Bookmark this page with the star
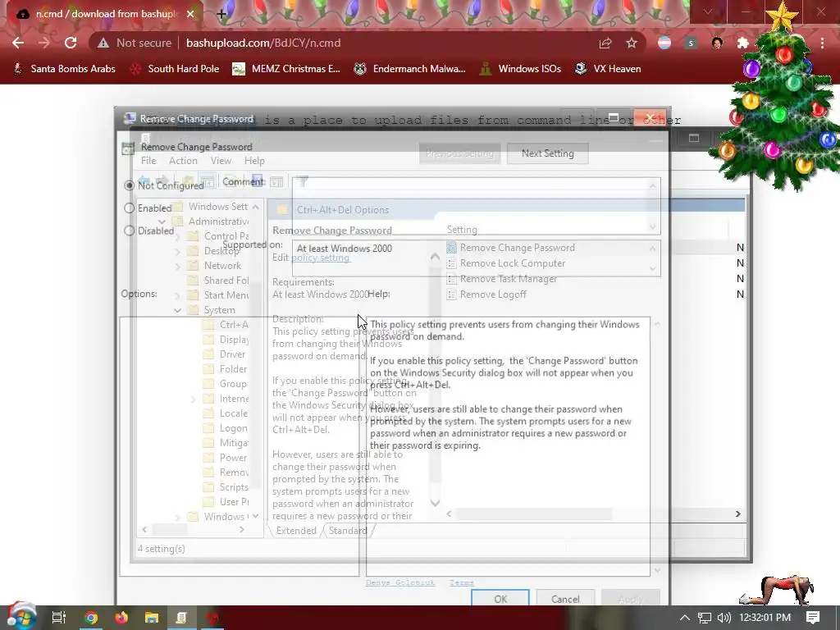This screenshot has height=630, width=840. (632, 43)
